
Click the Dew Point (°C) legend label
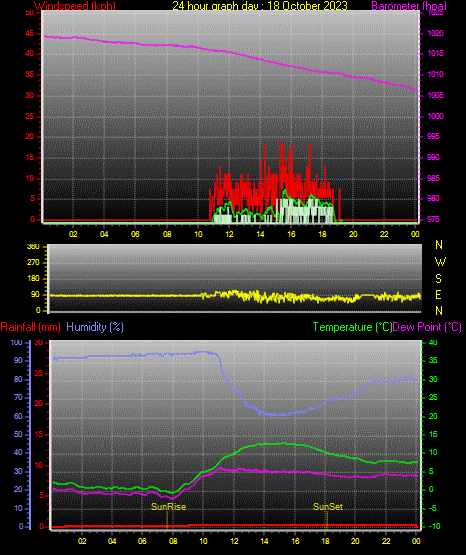427,327
